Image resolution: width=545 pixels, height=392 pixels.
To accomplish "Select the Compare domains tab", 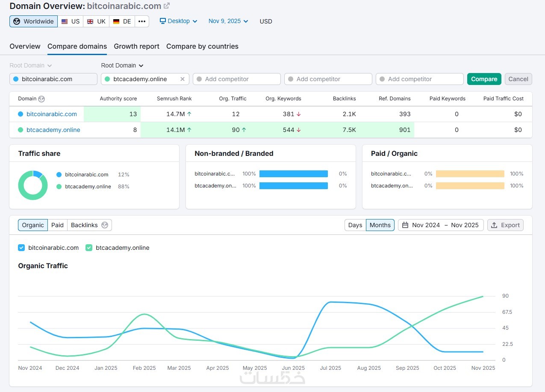I will tap(77, 46).
